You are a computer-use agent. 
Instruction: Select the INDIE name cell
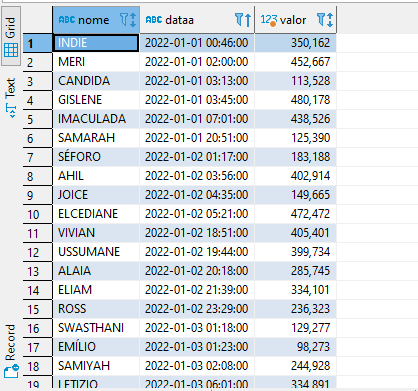click(96, 43)
